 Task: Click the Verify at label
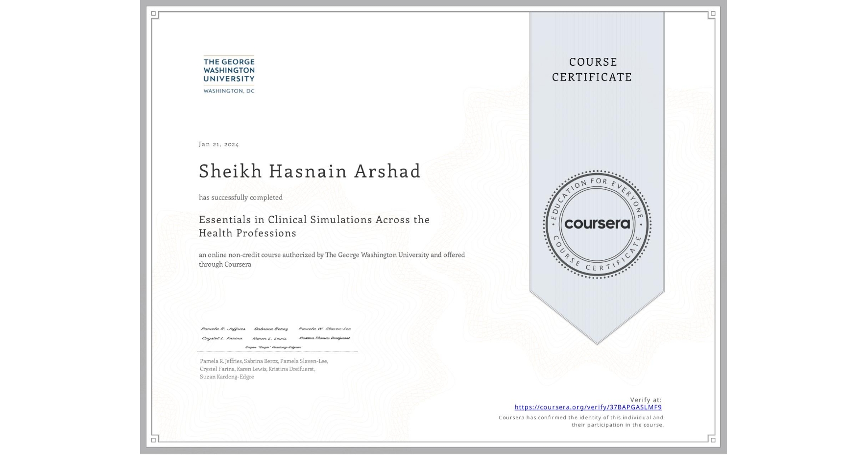tap(645, 399)
